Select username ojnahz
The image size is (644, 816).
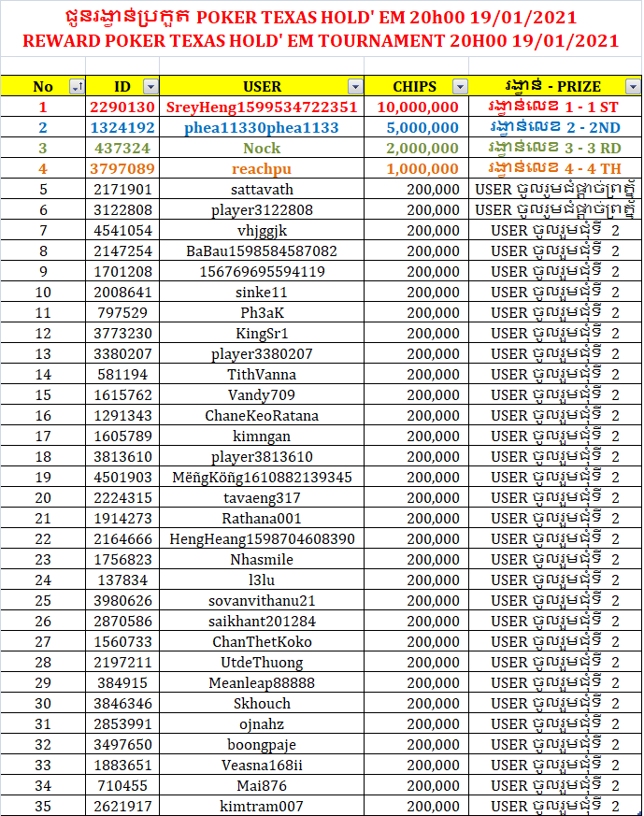point(262,723)
